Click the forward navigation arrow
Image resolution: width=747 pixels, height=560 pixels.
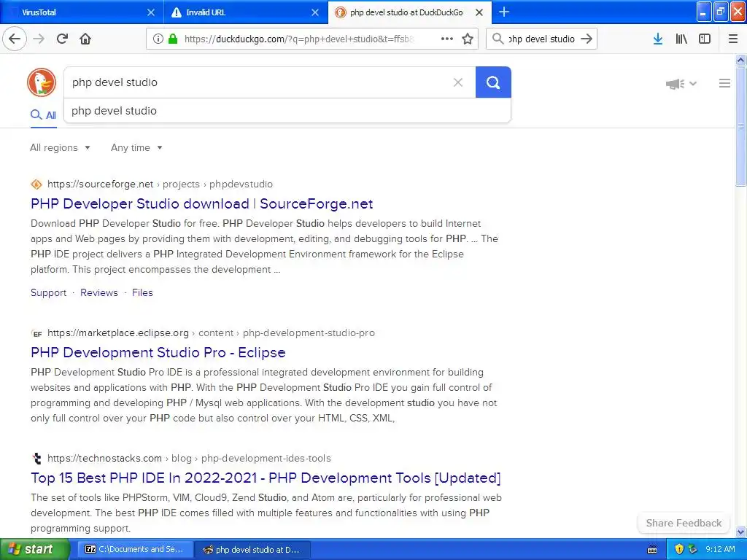pos(39,39)
